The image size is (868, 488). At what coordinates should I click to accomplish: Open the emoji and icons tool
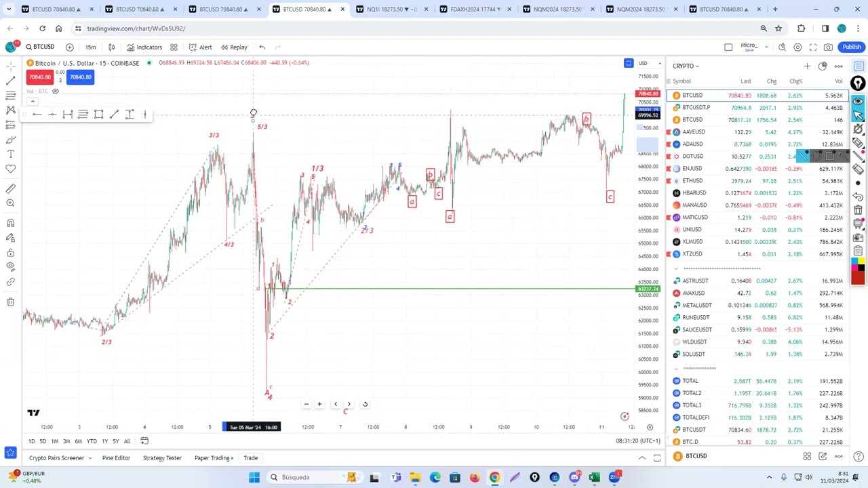tap(10, 169)
